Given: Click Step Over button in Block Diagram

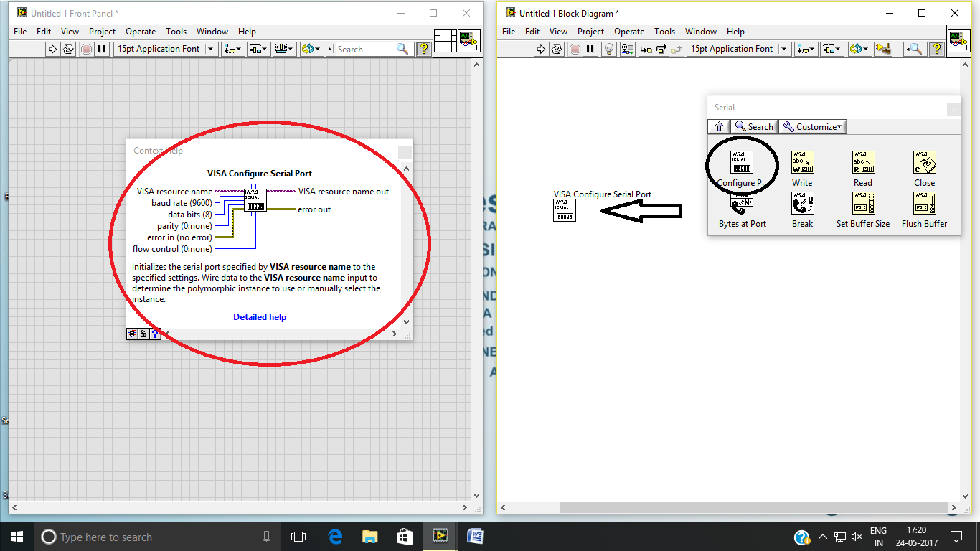Looking at the screenshot, I should 661,49.
